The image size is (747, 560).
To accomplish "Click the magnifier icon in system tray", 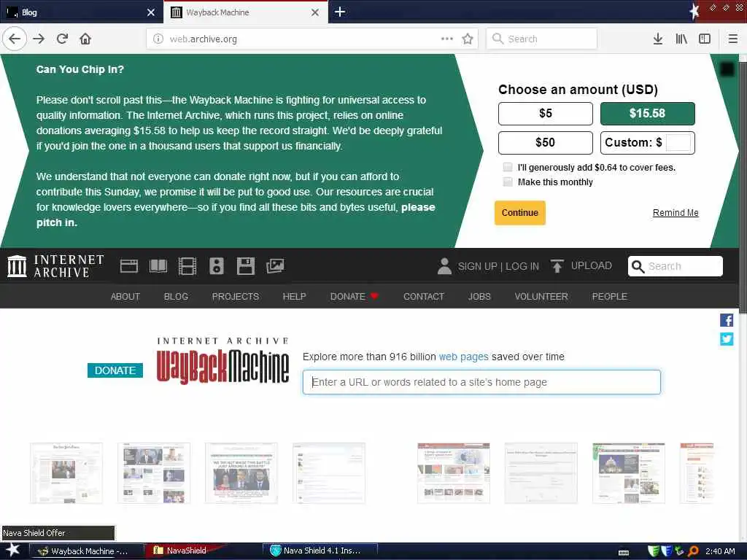I will (693, 551).
